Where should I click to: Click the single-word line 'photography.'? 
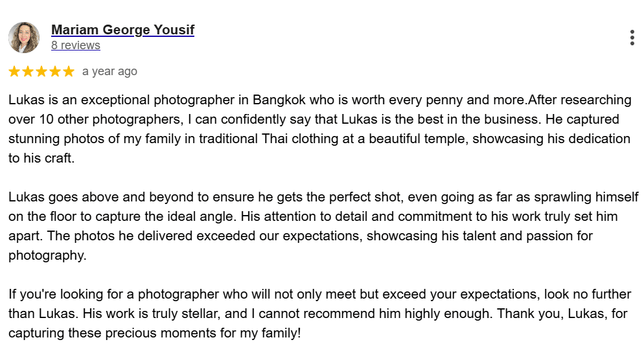coord(48,255)
